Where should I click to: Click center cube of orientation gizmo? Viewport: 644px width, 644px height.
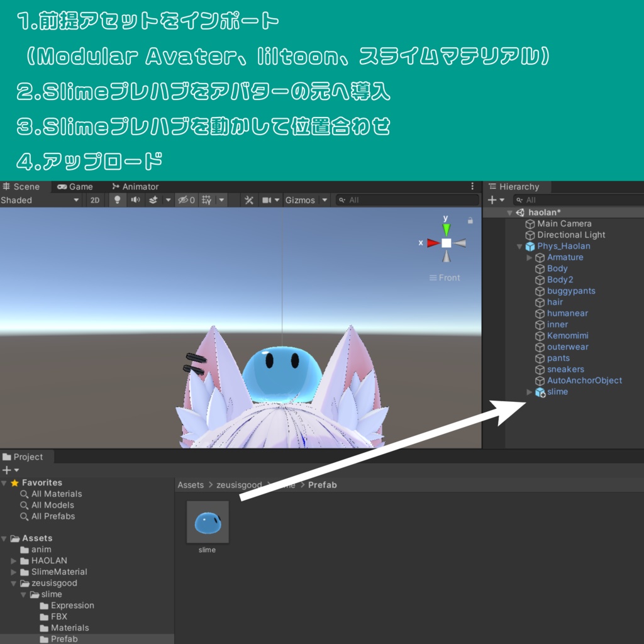[447, 243]
